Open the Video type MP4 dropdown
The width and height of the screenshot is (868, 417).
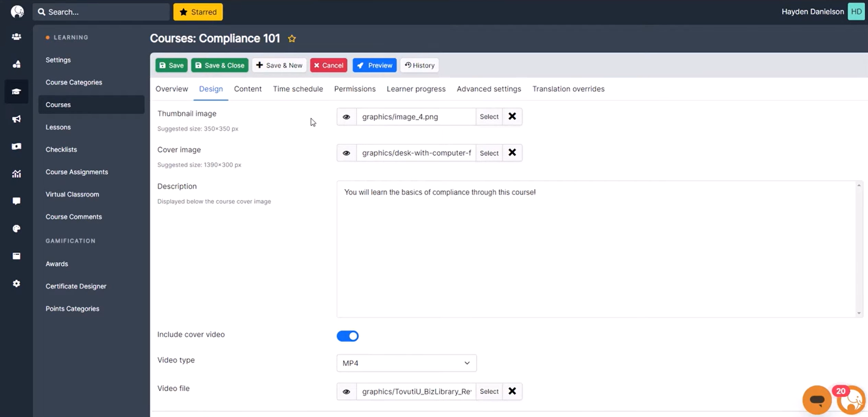[406, 363]
